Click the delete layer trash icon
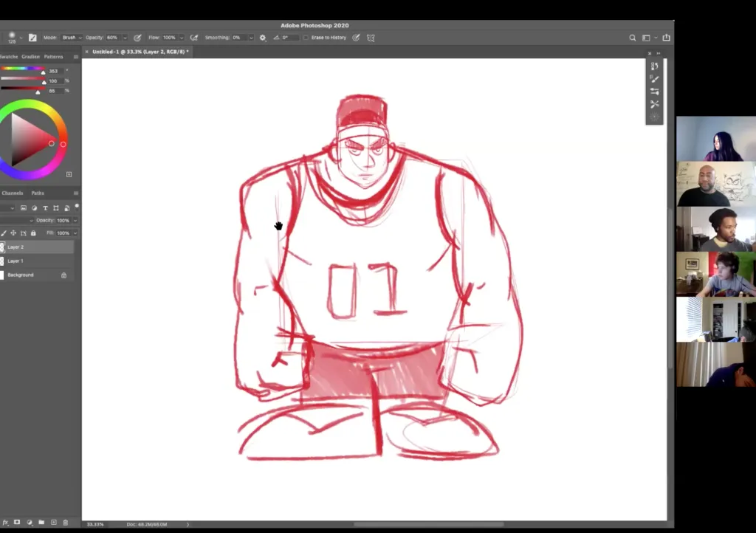The width and height of the screenshot is (756, 533). (x=65, y=523)
